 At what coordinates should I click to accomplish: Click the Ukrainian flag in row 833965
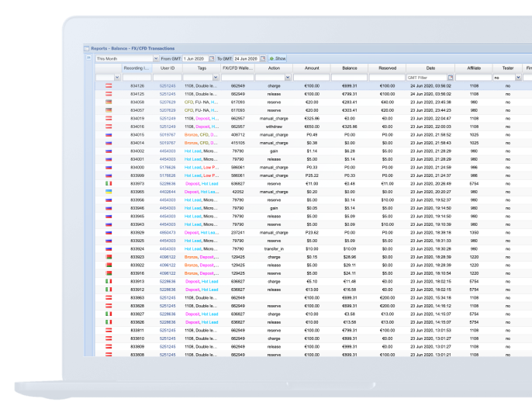[x=109, y=192]
